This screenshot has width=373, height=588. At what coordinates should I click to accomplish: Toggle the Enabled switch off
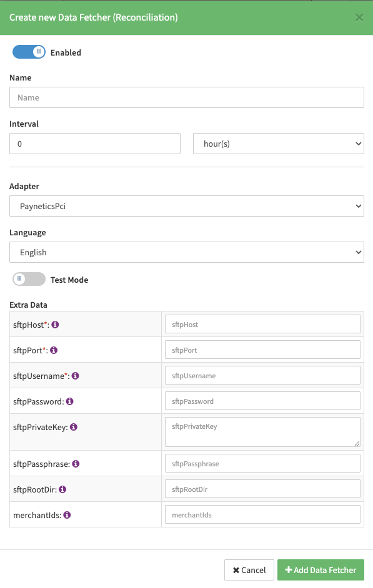(x=29, y=52)
